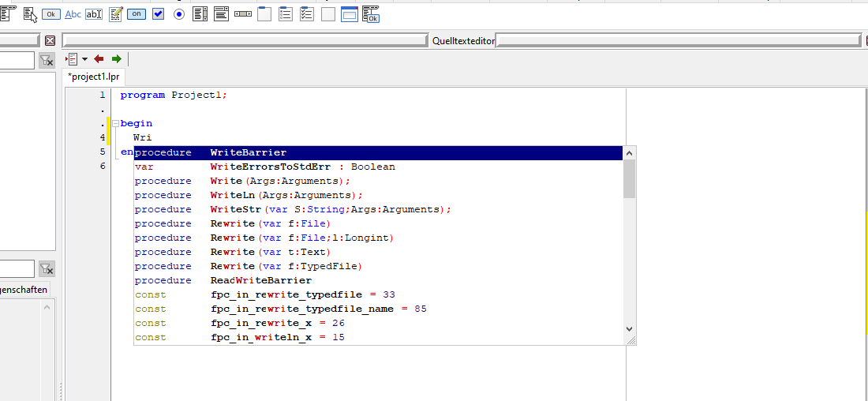Pick the TEdit text field component
Image resolution: width=868 pixels, height=401 pixels.
(x=94, y=14)
